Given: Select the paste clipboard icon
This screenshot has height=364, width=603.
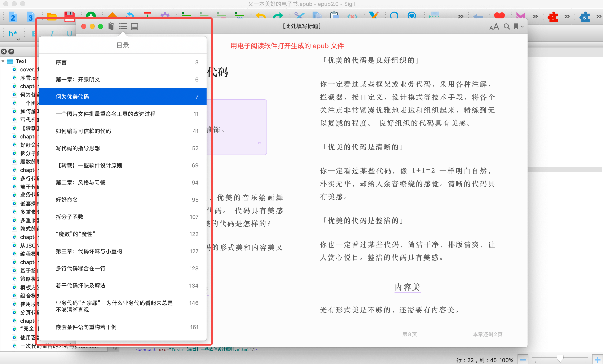Looking at the screenshot, I should [335, 15].
